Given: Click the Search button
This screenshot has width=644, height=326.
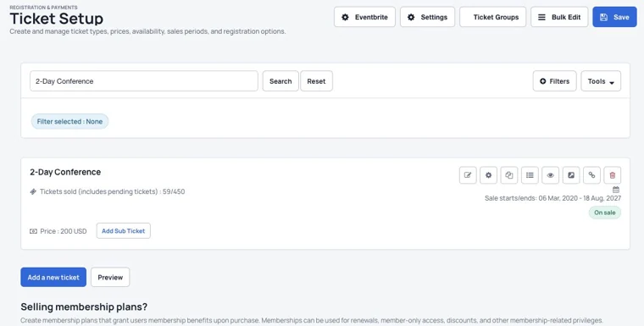Looking at the screenshot, I should tap(280, 81).
